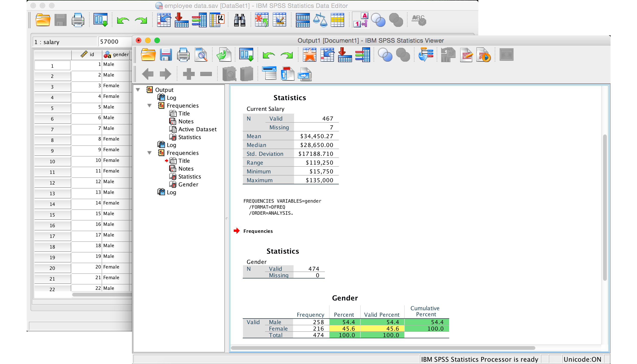Click Open folder icon in Viewer toolbar
Viewport: 637px width, 364px height.
pyautogui.click(x=148, y=54)
